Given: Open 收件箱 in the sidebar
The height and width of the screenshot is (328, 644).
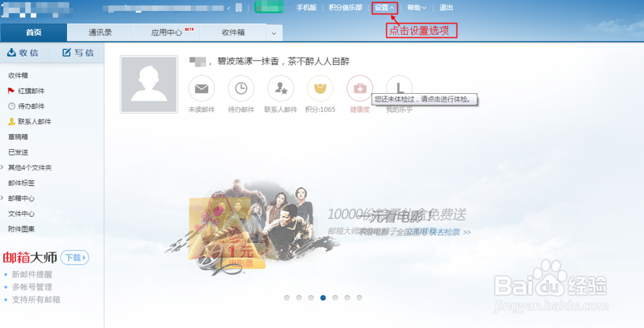Looking at the screenshot, I should click(x=18, y=75).
